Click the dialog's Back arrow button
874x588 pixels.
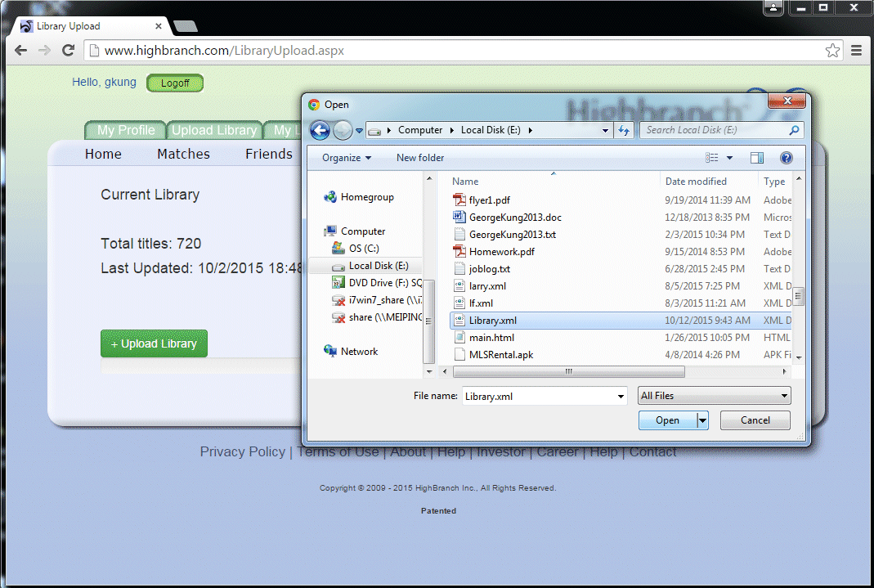[320, 130]
